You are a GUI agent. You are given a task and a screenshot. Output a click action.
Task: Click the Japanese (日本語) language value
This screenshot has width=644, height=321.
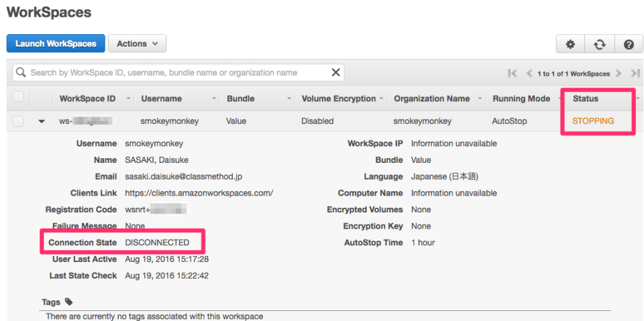pos(445,176)
